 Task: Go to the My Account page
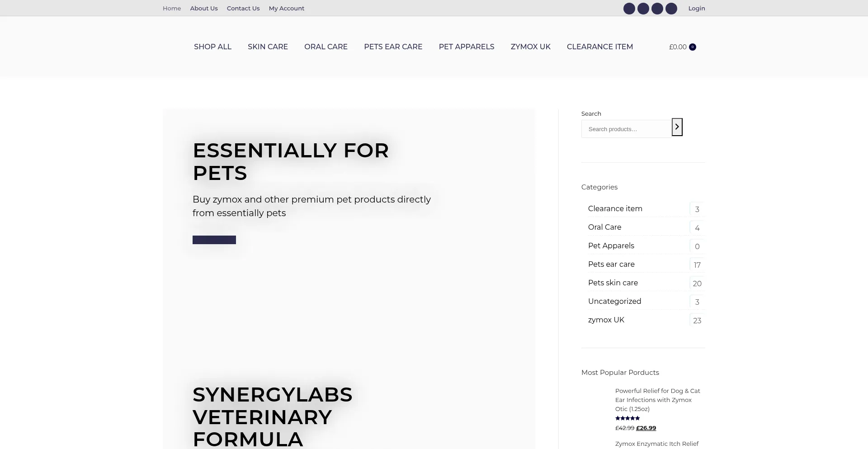(x=286, y=9)
